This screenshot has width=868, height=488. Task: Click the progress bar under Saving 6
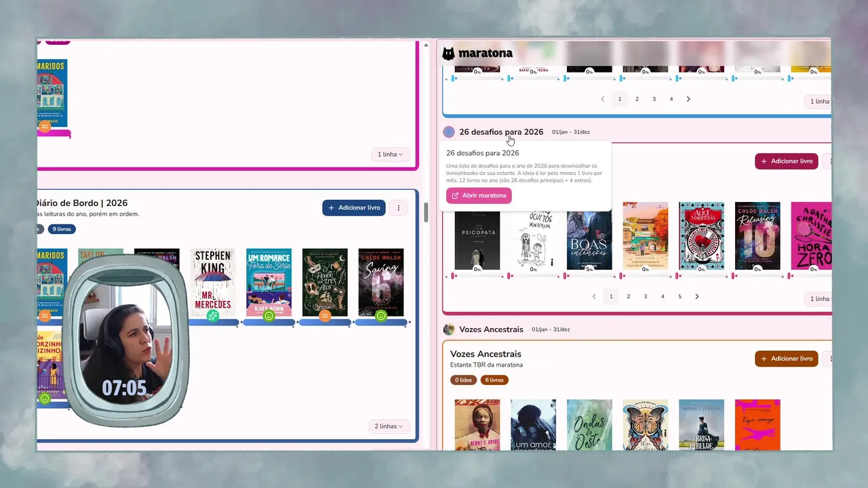[x=382, y=323]
